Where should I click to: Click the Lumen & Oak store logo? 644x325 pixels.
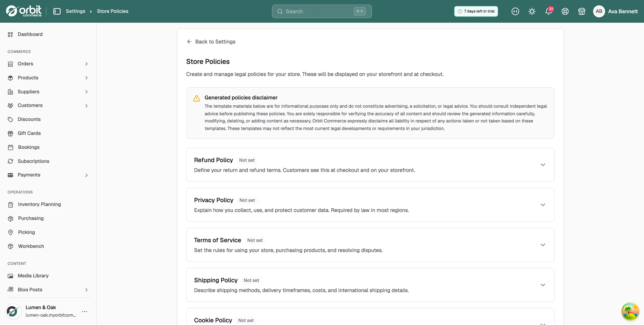(x=13, y=311)
